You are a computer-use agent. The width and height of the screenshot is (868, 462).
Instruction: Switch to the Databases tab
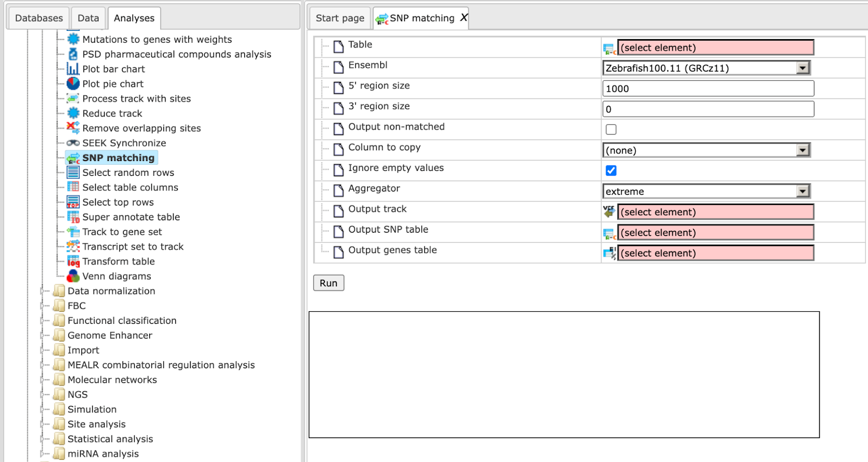(x=39, y=18)
